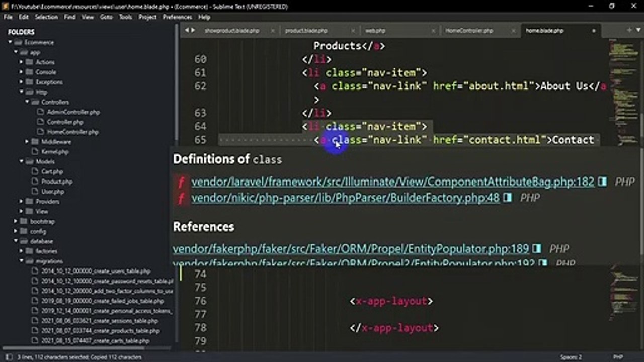Click goto icon beside Propel/EntityPopulator.php:189
Screen dimensions: 644x362
tap(537, 249)
